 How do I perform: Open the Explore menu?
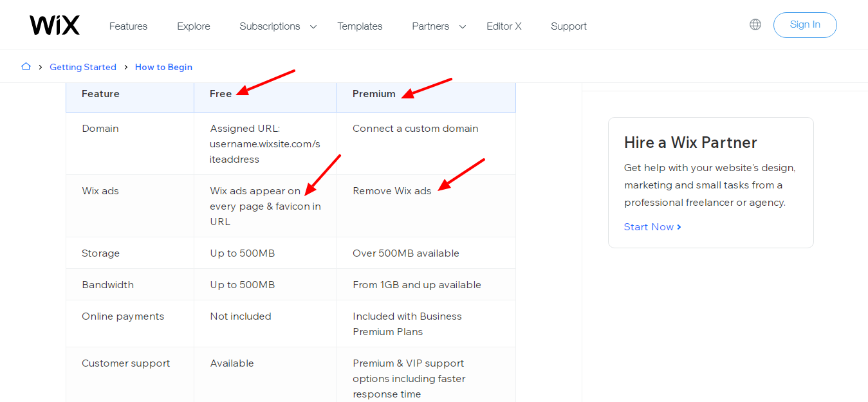point(193,26)
